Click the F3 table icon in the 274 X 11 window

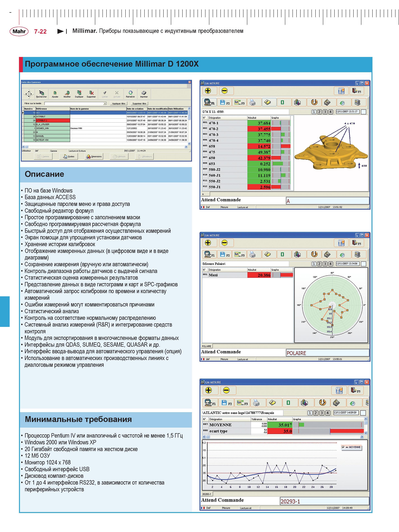tap(239, 102)
